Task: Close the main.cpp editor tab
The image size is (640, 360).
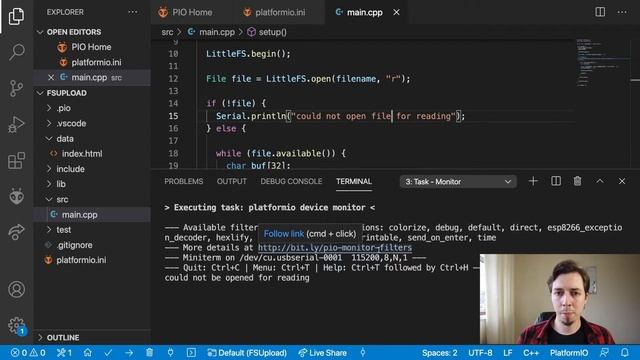Action: (396, 12)
